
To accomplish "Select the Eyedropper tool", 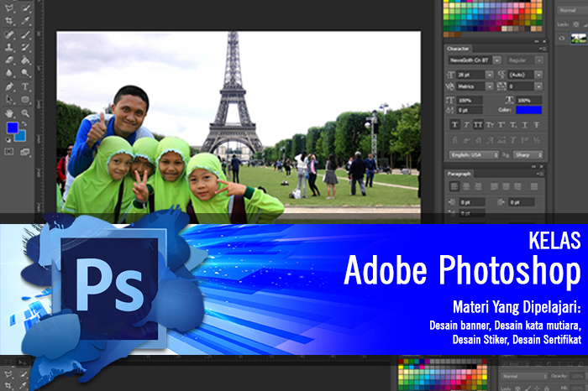I will coord(25,21).
